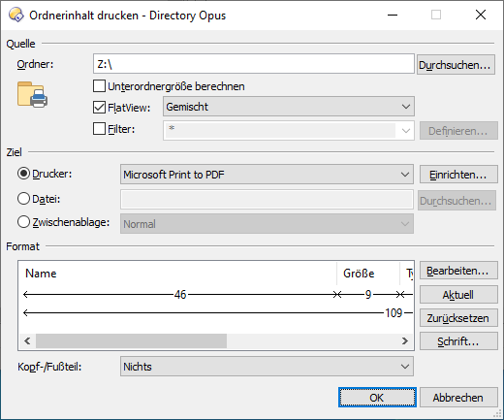Viewport: 504px width, 420px height.
Task: Click the Schrift font button
Action: point(458,341)
